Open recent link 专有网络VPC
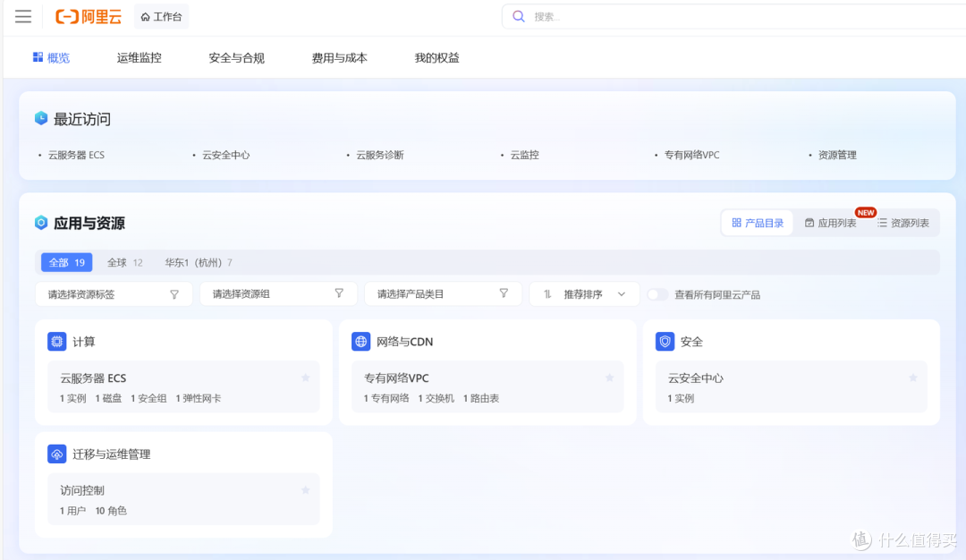This screenshot has width=966, height=560. pyautogui.click(x=691, y=156)
